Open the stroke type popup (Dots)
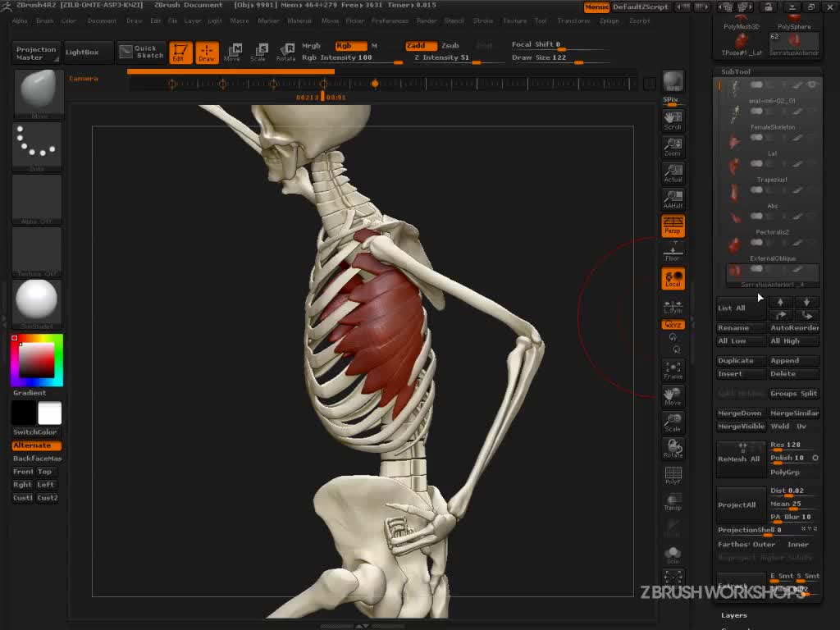The height and width of the screenshot is (630, 840). tap(37, 146)
